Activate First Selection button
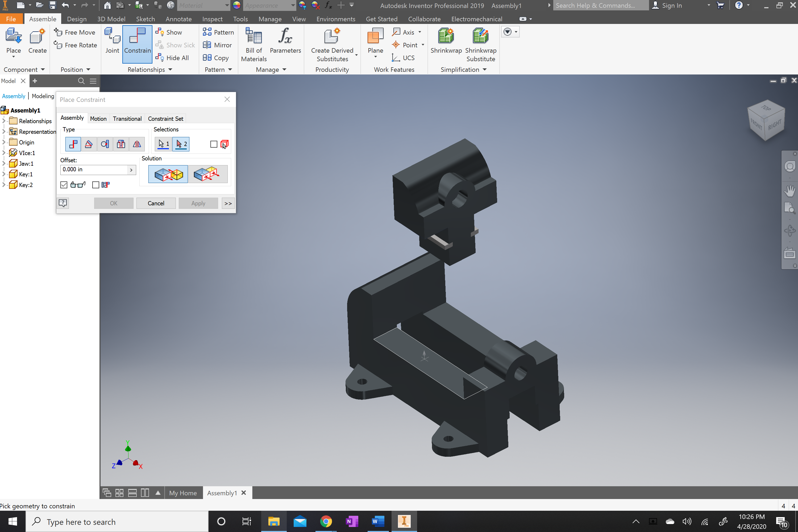The width and height of the screenshot is (798, 532). (x=163, y=144)
